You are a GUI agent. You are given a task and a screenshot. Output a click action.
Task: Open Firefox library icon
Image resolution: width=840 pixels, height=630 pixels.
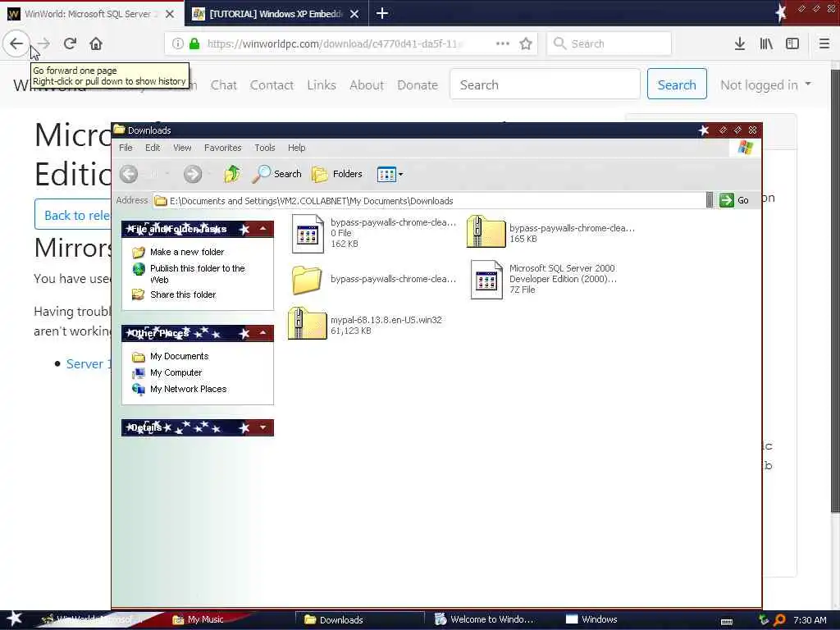tap(766, 43)
